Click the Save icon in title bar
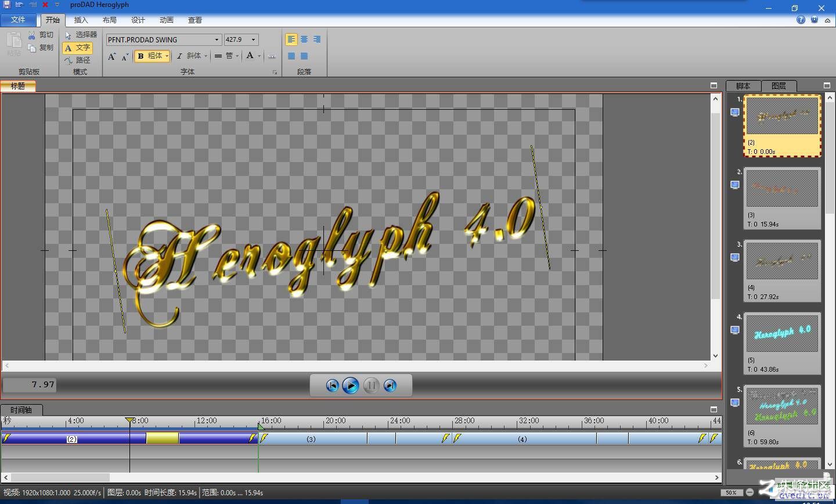 pyautogui.click(x=7, y=5)
